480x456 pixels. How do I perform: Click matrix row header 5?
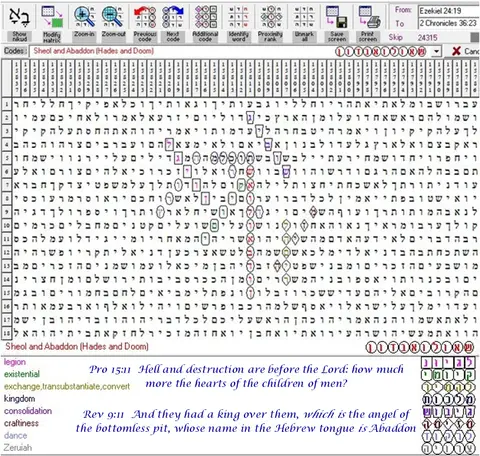click(x=6, y=158)
